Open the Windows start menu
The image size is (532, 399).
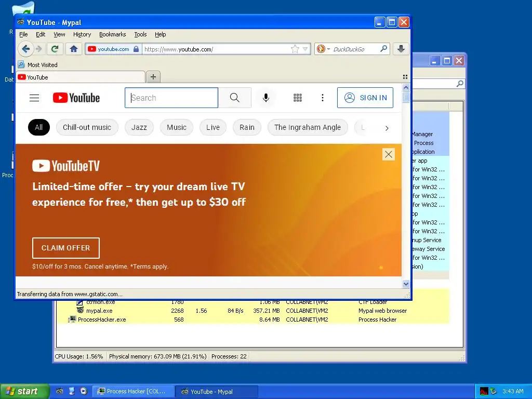coord(24,391)
